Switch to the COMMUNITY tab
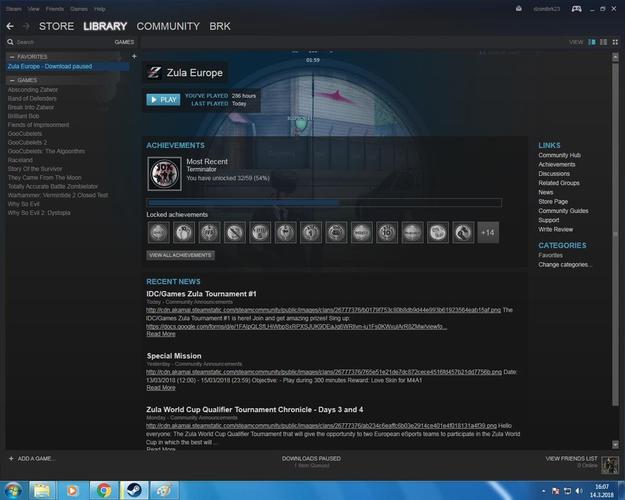The height and width of the screenshot is (500, 625). pos(168,26)
